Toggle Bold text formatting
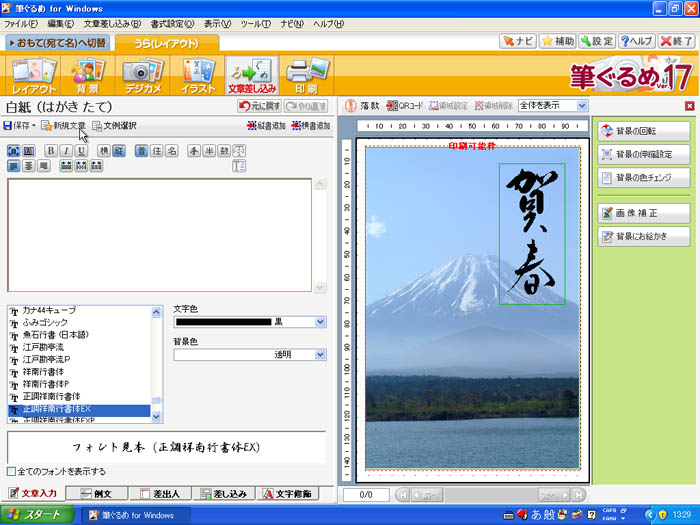The image size is (700, 525). 52,151
